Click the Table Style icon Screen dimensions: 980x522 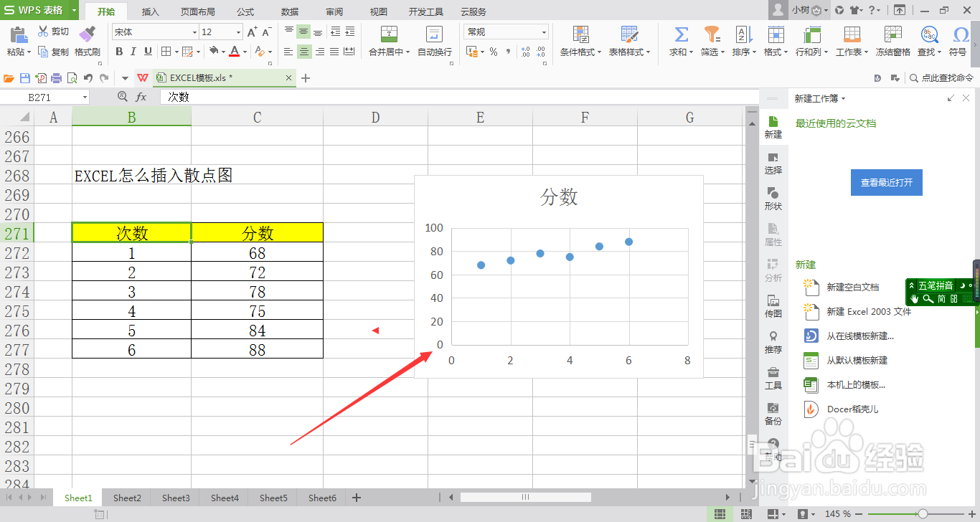coord(629,34)
